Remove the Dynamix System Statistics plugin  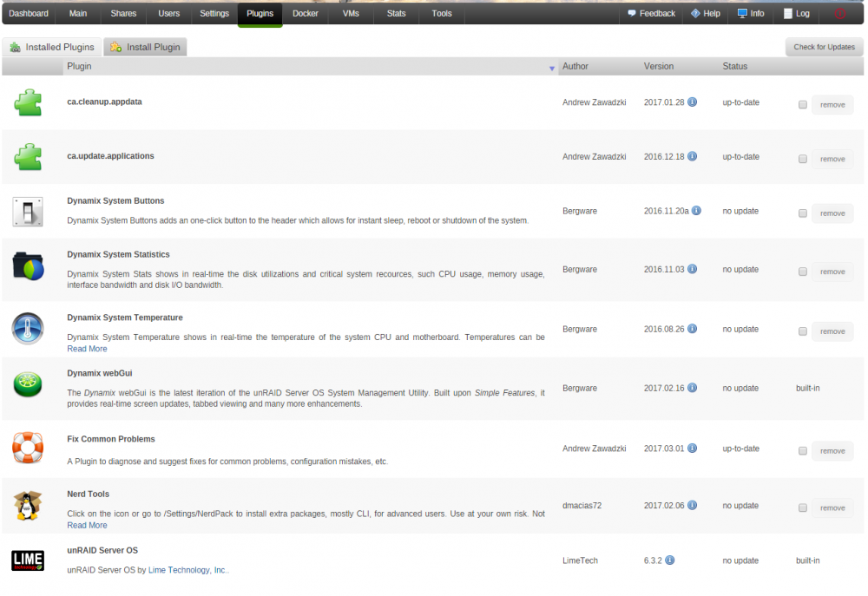click(832, 272)
